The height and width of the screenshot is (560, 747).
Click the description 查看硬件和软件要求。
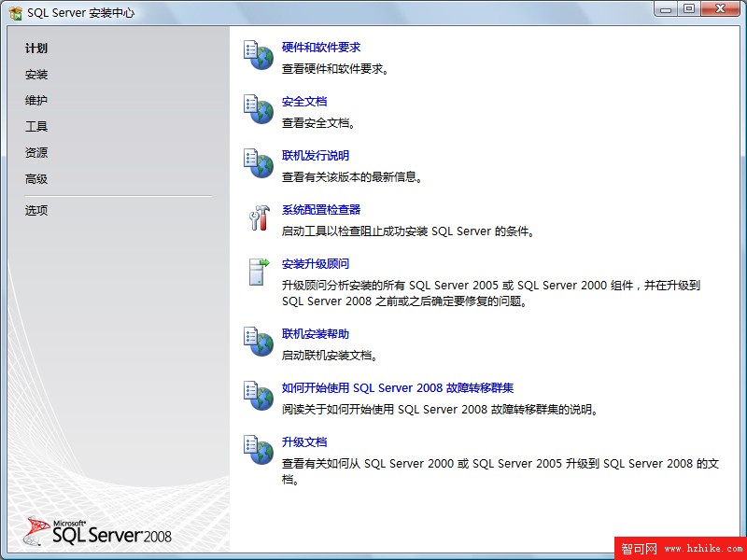click(x=336, y=69)
